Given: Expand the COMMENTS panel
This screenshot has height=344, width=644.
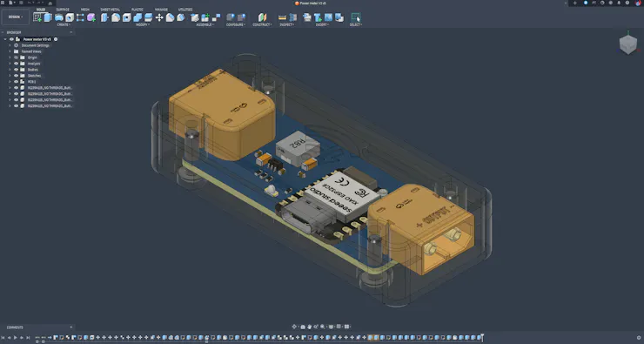Looking at the screenshot, I should pyautogui.click(x=70, y=327).
